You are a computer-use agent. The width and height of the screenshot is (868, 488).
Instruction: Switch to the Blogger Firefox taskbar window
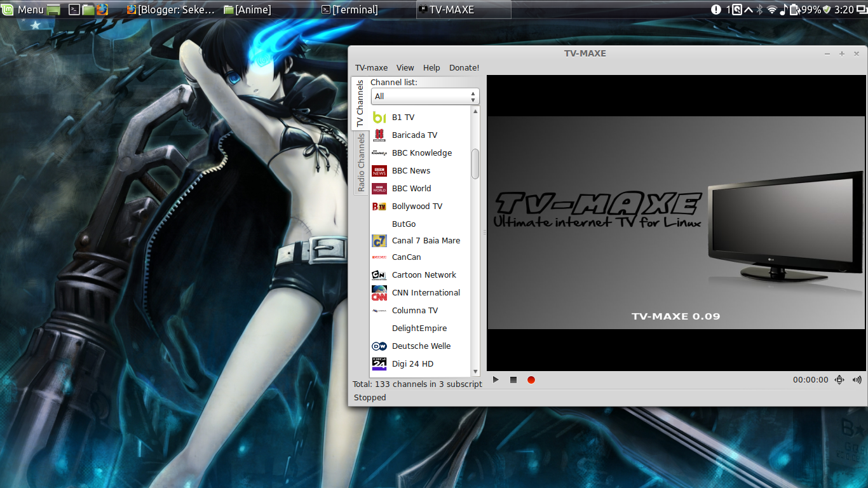pyautogui.click(x=171, y=10)
